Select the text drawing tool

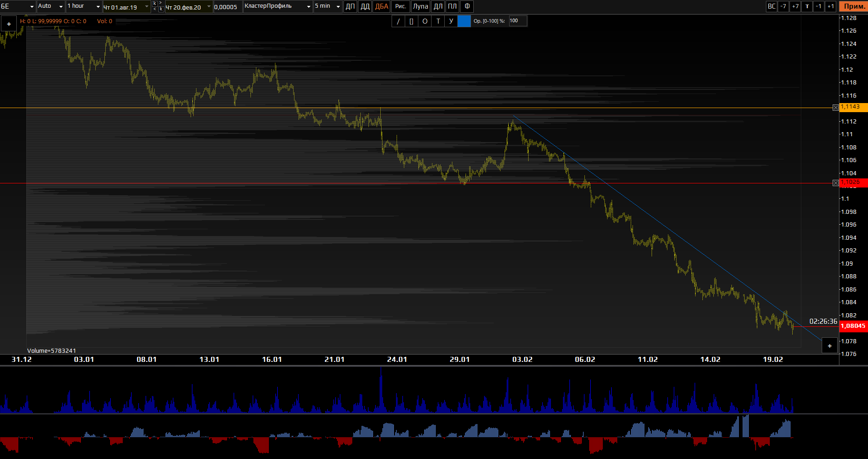(x=438, y=21)
